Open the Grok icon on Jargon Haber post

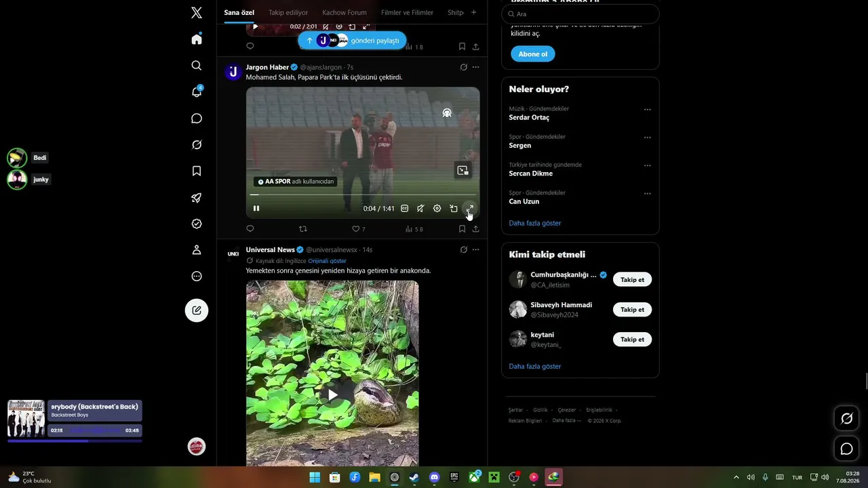(463, 67)
